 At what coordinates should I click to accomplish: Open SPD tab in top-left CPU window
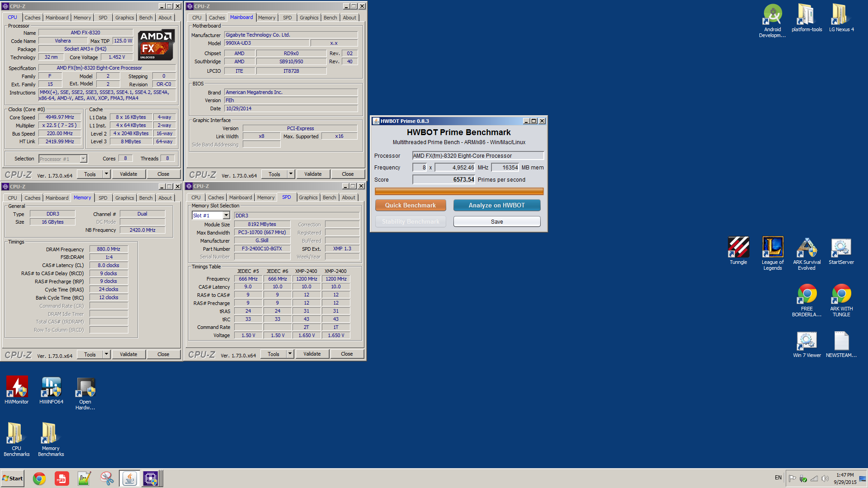pyautogui.click(x=103, y=18)
